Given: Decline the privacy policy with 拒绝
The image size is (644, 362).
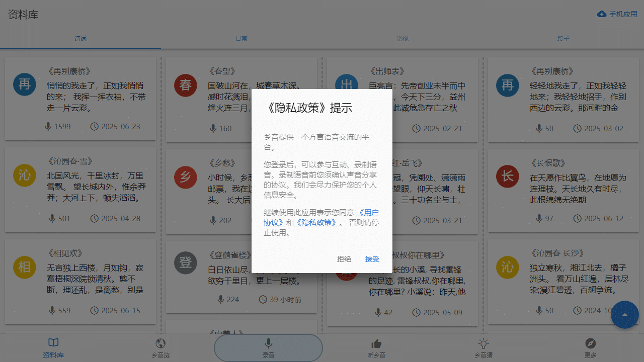Looking at the screenshot, I should 344,259.
